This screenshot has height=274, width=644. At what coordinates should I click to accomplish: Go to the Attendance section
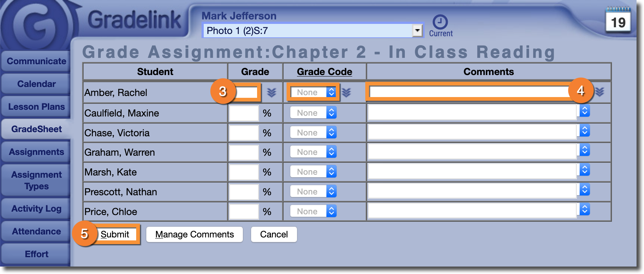coord(36,231)
